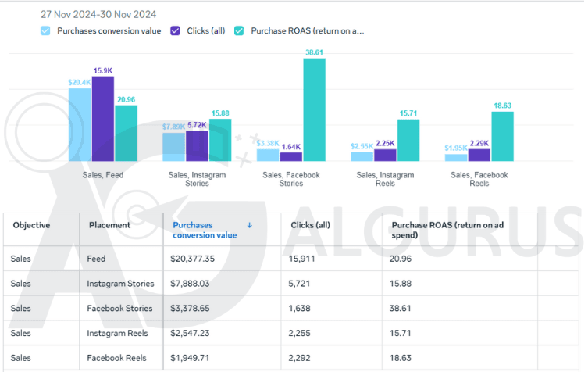This screenshot has height=372, width=588.
Task: Click the 5.72K clicks bar for Instagram Stories
Action: tap(197, 145)
